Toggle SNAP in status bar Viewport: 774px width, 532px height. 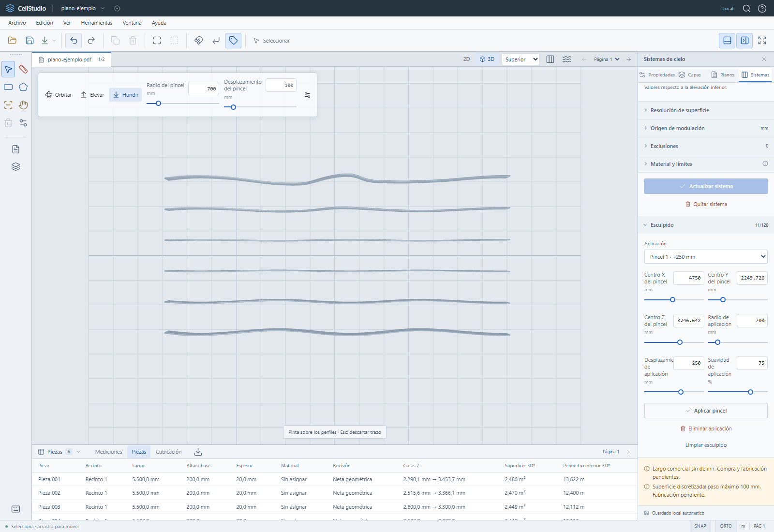click(700, 526)
